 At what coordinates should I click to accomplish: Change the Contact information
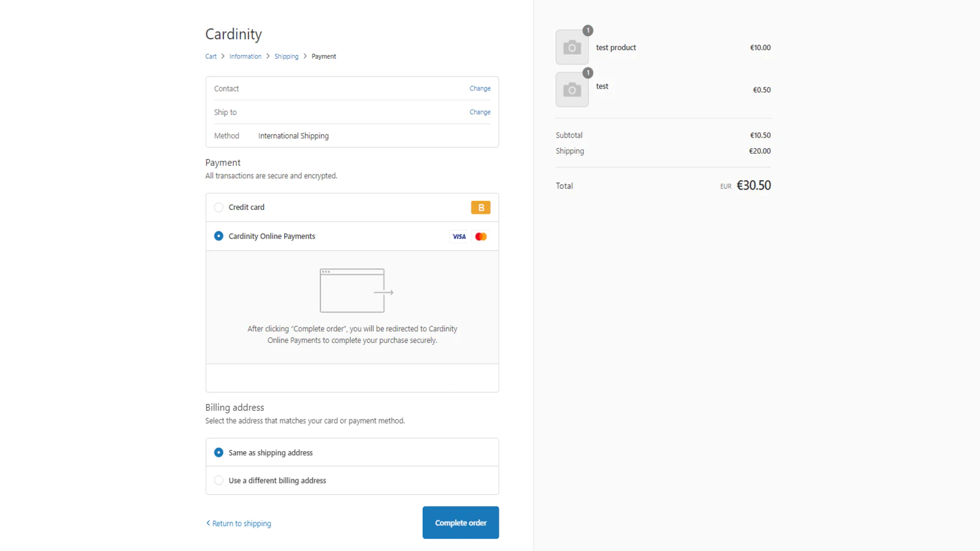(480, 88)
